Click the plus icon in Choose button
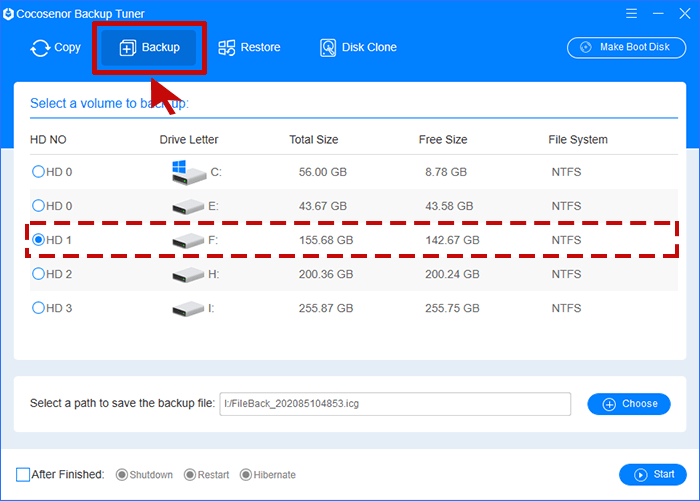This screenshot has height=501, width=700. [x=609, y=404]
